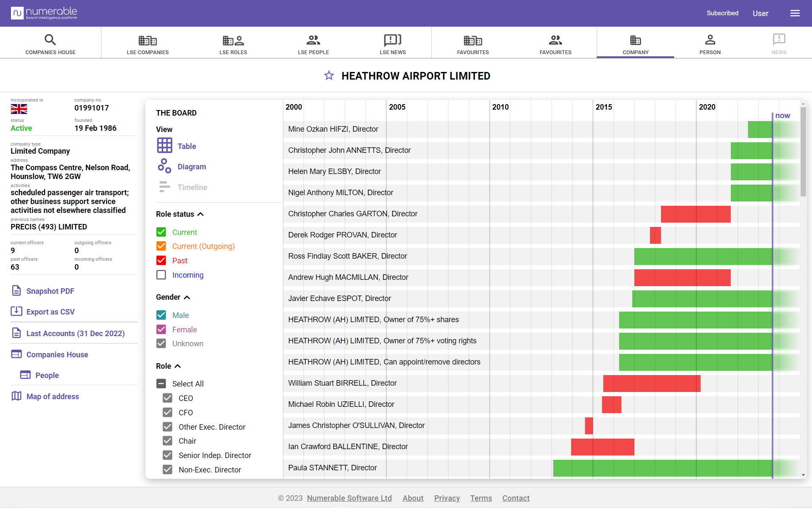
Task: Click the UK flag icon
Action: click(19, 109)
